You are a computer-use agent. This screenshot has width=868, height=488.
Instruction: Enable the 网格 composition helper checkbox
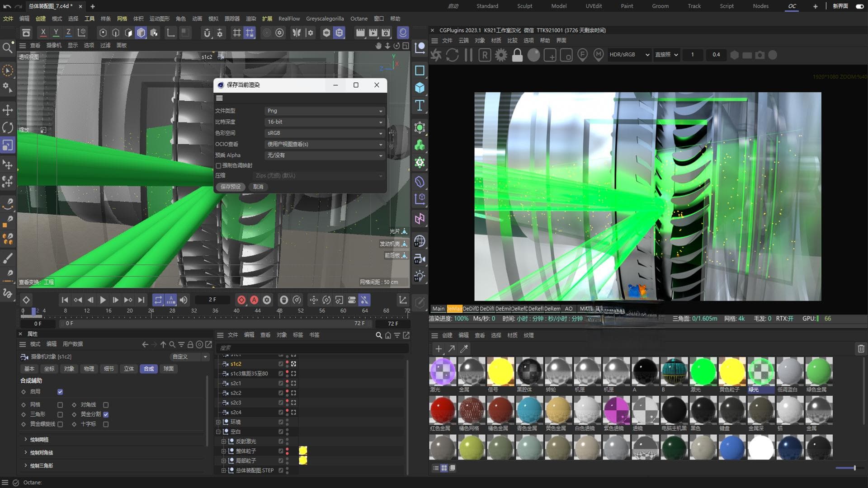[x=60, y=405]
